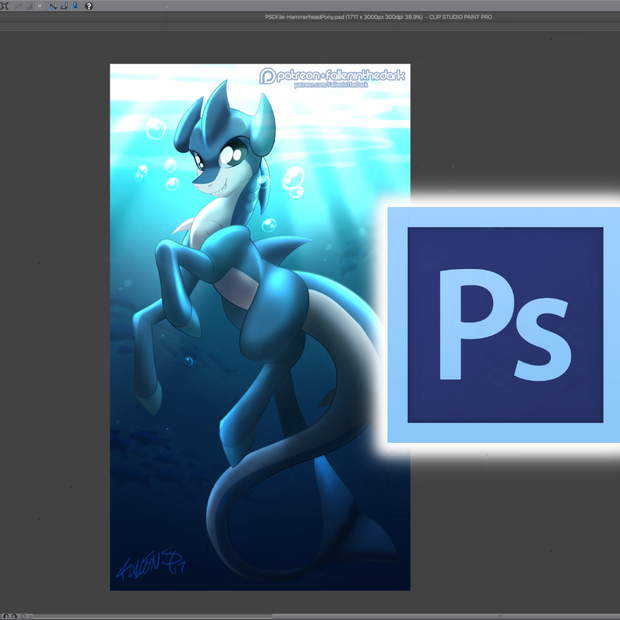Click the rotate-left icon below the canvas

[6, 616]
